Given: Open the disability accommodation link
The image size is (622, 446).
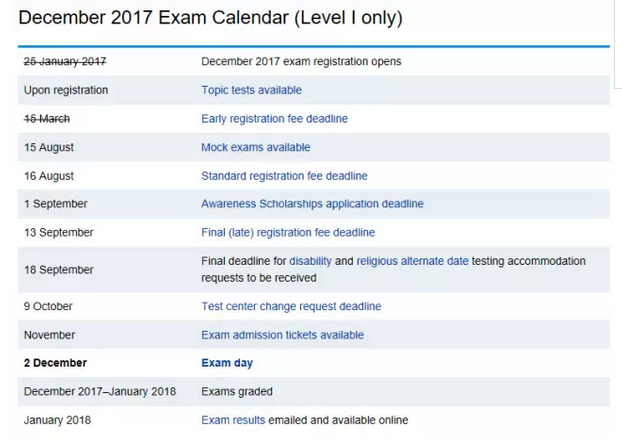Looking at the screenshot, I should pyautogui.click(x=310, y=261).
